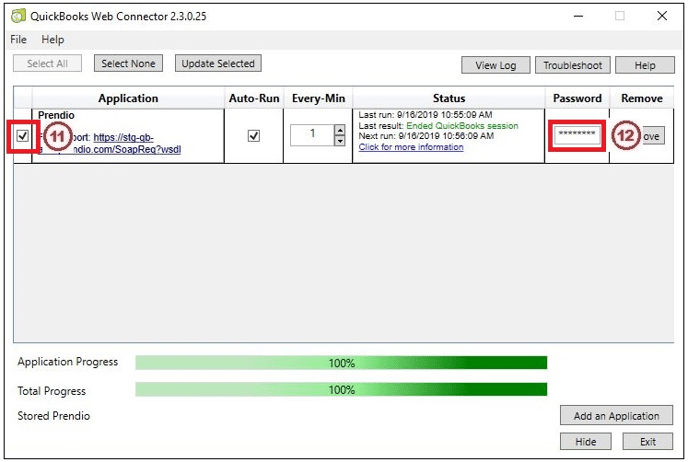688x462 pixels.
Task: Click the Every-Min column header
Action: 318,98
